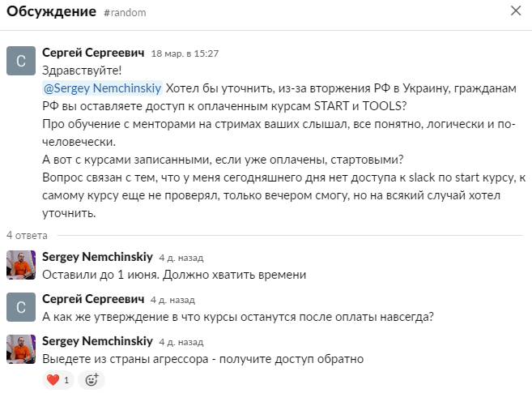The width and height of the screenshot is (532, 393).
Task: Click the timestamp on the 'Оставили до 1 июня' reply
Action: pyautogui.click(x=177, y=258)
